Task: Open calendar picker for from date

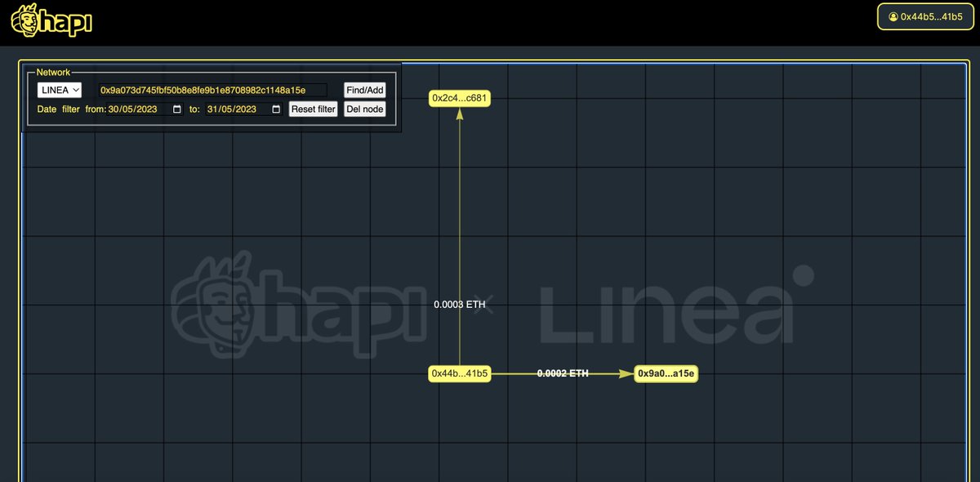Action: click(x=176, y=109)
